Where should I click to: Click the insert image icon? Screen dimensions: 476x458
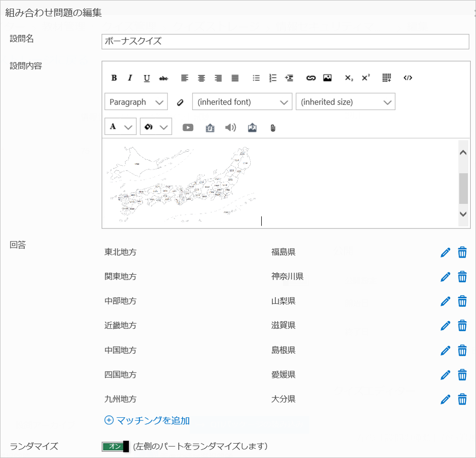327,78
